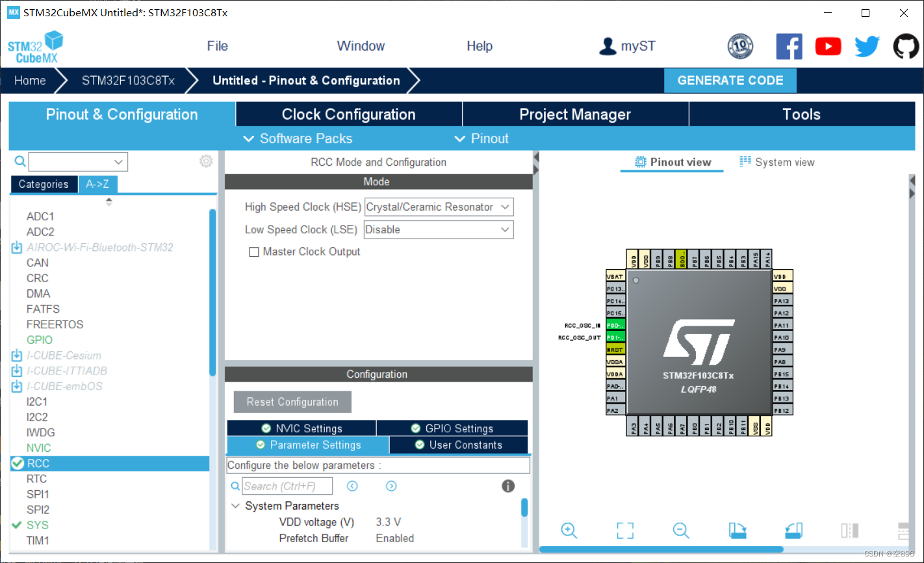The image size is (924, 563).
Task: Select the Pinout & Configuration tab
Action: point(122,114)
